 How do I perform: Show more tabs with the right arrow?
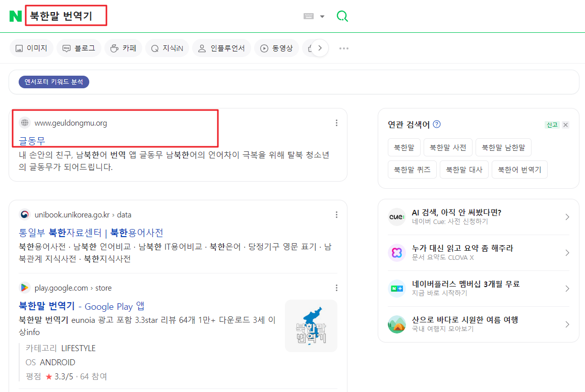click(320, 48)
